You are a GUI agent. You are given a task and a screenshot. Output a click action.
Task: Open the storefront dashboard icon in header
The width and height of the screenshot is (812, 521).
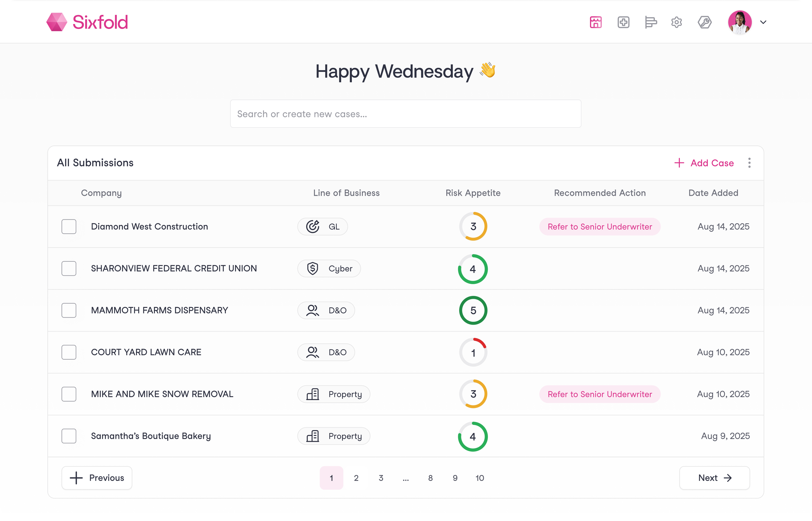click(596, 22)
